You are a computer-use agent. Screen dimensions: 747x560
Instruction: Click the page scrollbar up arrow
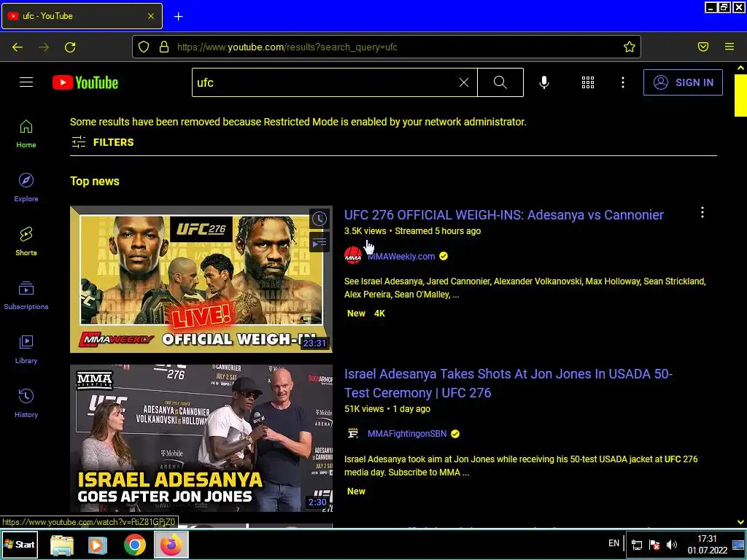point(740,68)
